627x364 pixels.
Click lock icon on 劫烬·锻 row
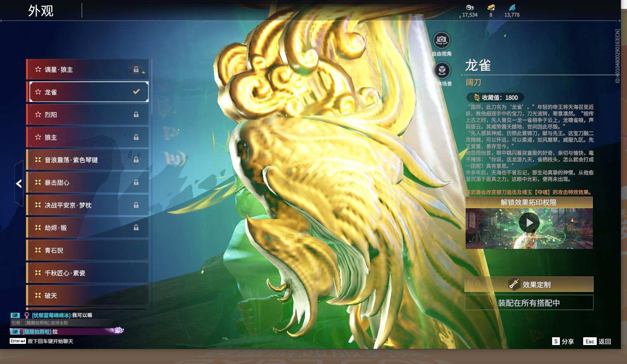(136, 228)
